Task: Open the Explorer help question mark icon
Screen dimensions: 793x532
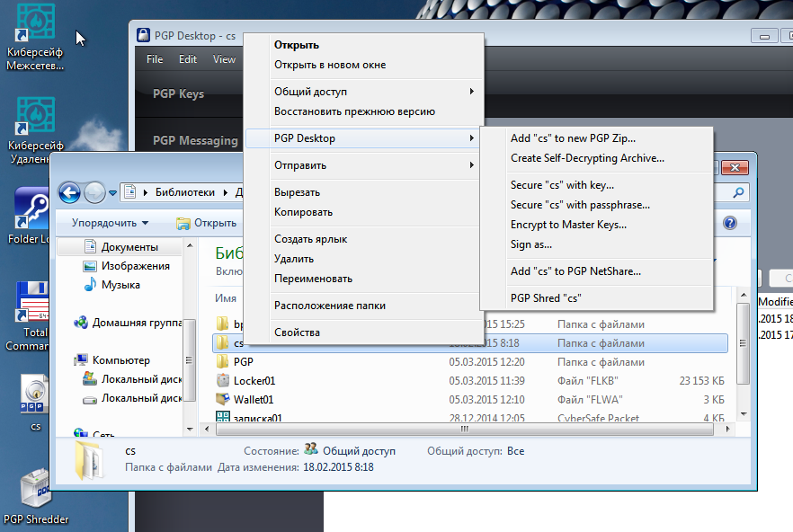Action: (729, 223)
